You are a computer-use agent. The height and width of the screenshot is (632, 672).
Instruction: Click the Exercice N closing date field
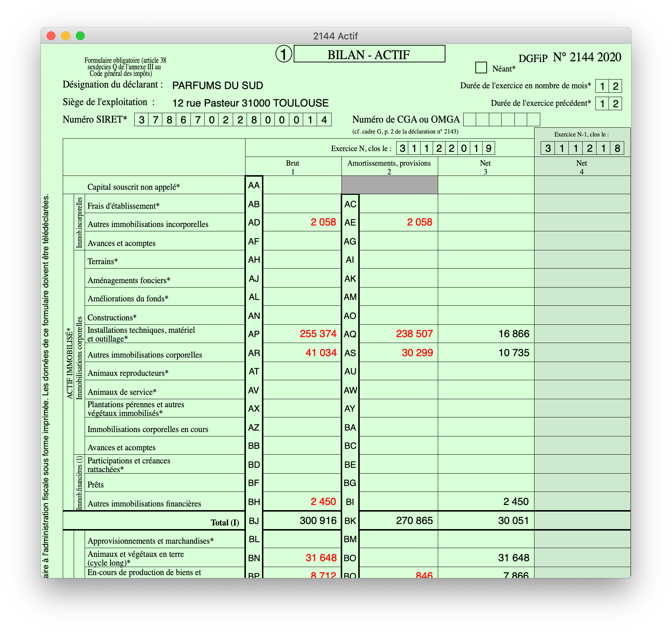point(445,148)
